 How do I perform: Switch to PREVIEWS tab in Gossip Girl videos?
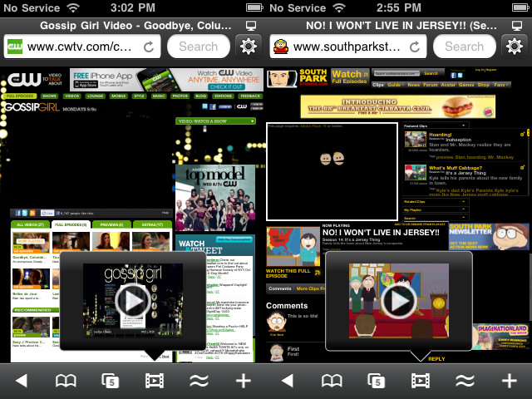111,224
